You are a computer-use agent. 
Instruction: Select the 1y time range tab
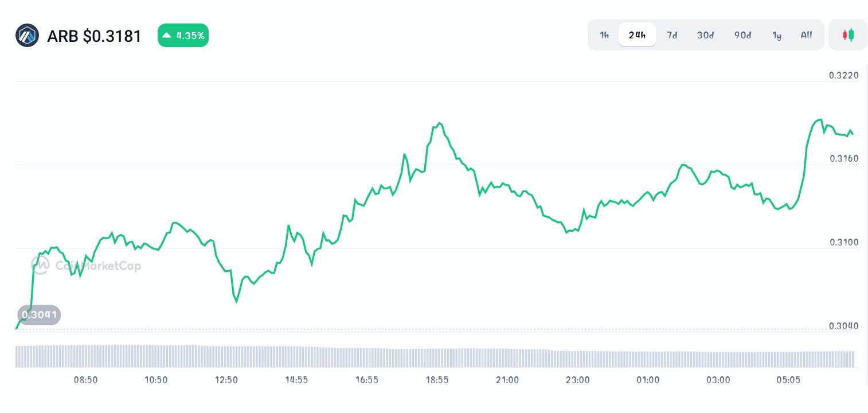(x=777, y=35)
